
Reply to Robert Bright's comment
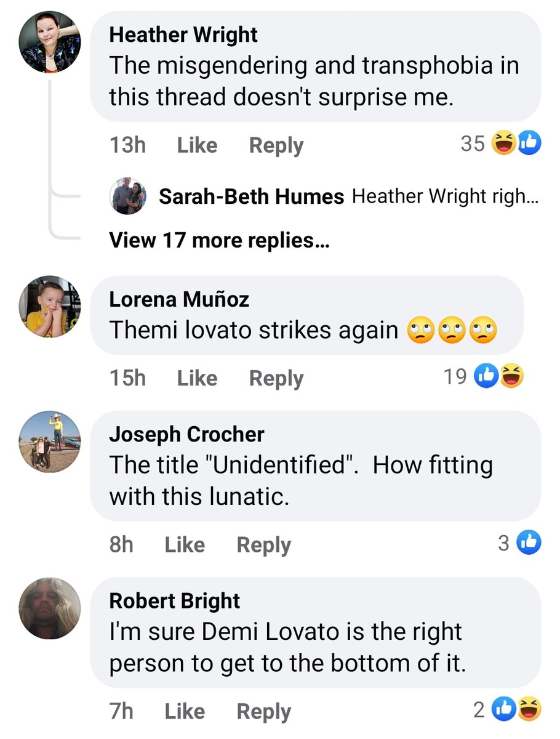(x=264, y=711)
